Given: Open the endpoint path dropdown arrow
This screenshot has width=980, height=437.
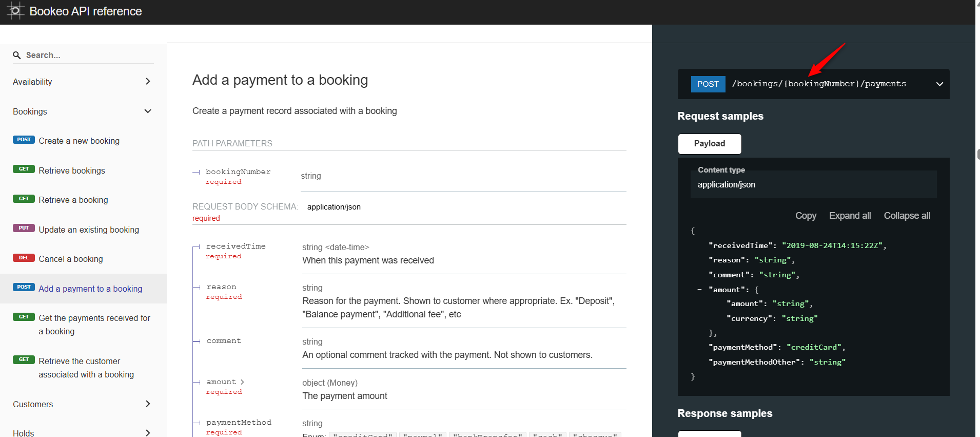Looking at the screenshot, I should [x=939, y=84].
